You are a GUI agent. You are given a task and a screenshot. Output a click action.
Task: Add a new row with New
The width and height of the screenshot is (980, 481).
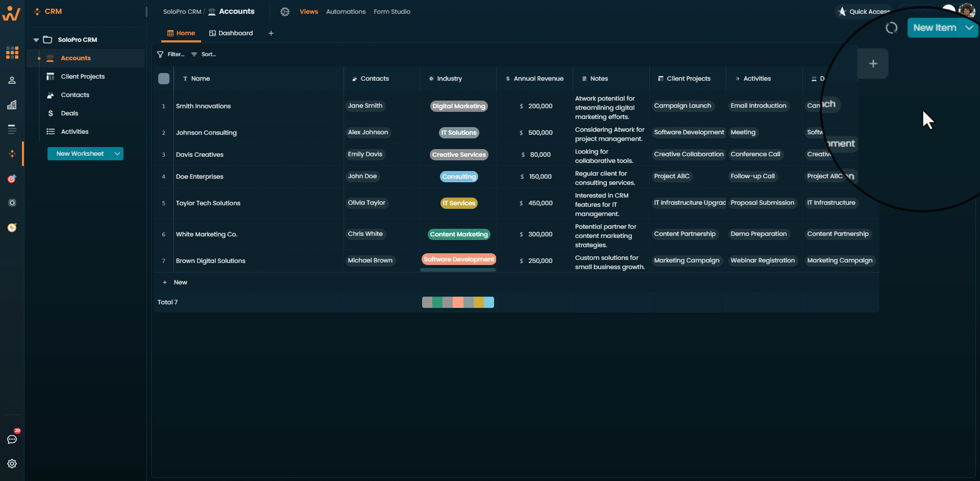coord(175,282)
